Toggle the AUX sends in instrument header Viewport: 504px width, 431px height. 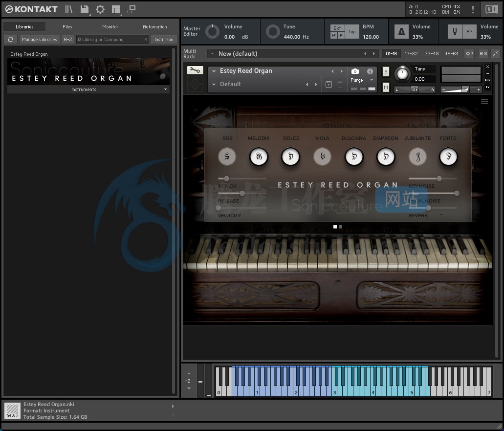coord(487,80)
